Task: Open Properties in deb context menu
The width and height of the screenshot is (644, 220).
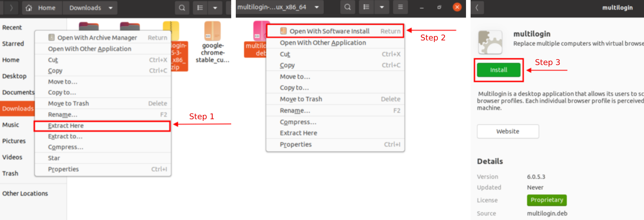Action: coord(335,144)
